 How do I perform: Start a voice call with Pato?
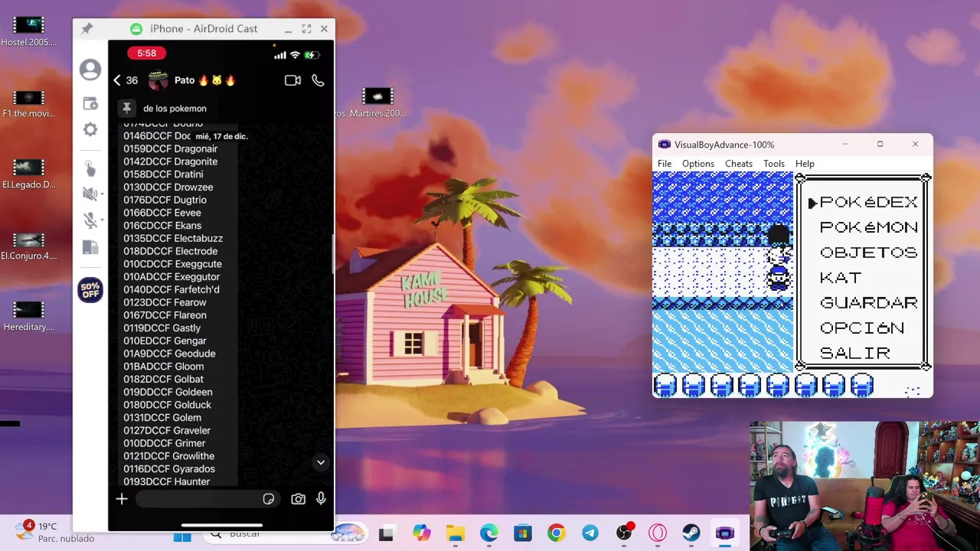[318, 80]
